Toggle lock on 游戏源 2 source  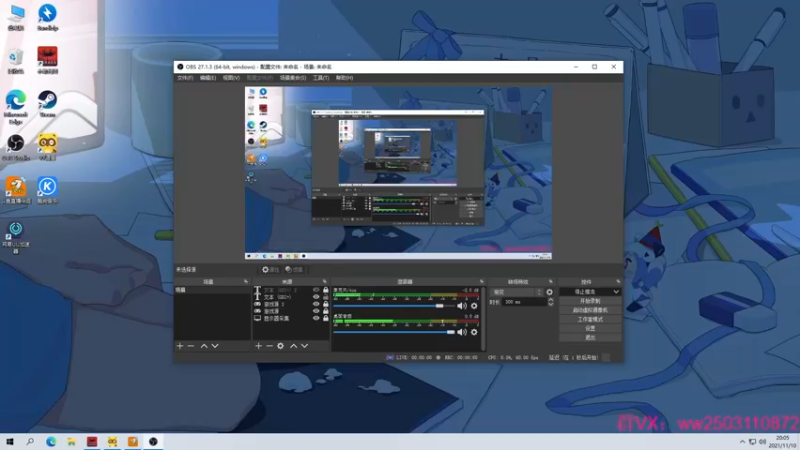coord(326,304)
